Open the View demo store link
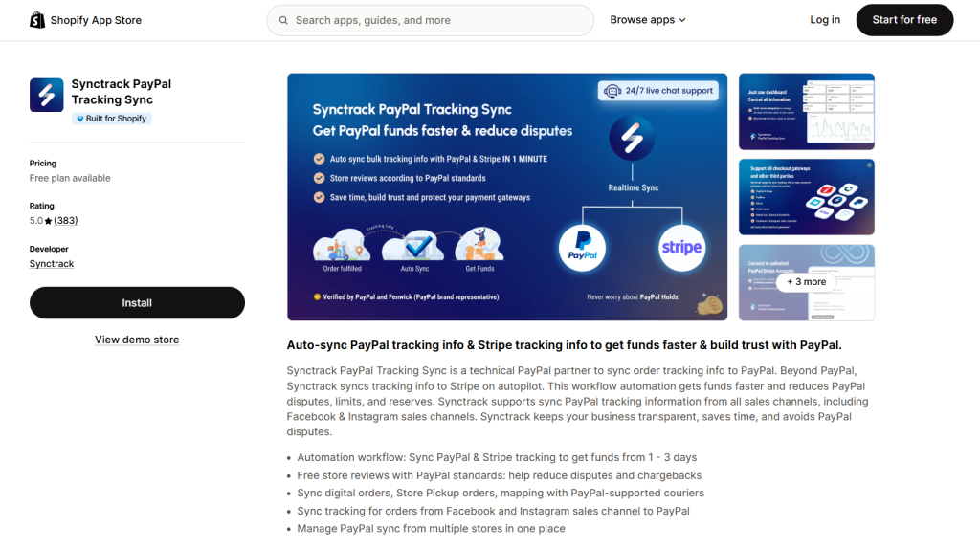This screenshot has width=980, height=549. (137, 340)
